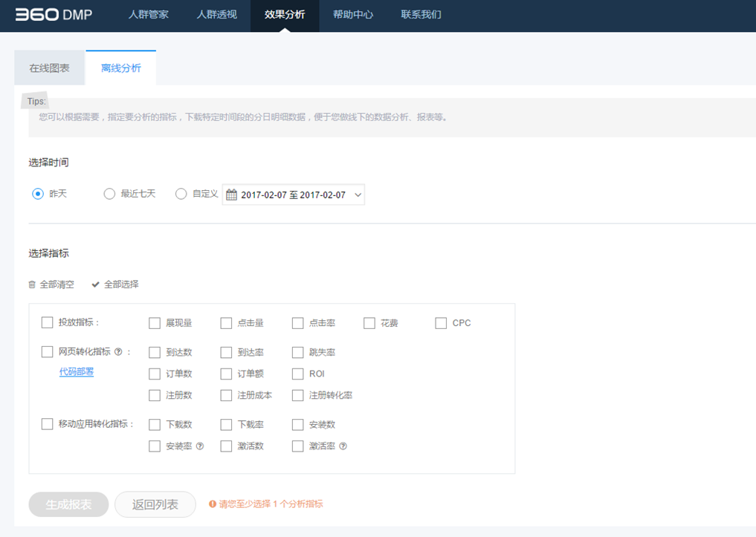Screen dimensions: 756x537
Task: Enable the ROI metric checkbox
Action: [298, 374]
